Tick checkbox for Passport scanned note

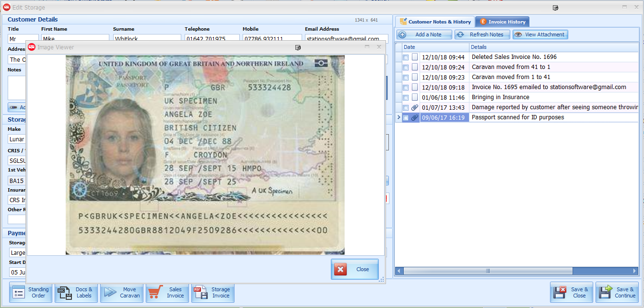point(406,118)
